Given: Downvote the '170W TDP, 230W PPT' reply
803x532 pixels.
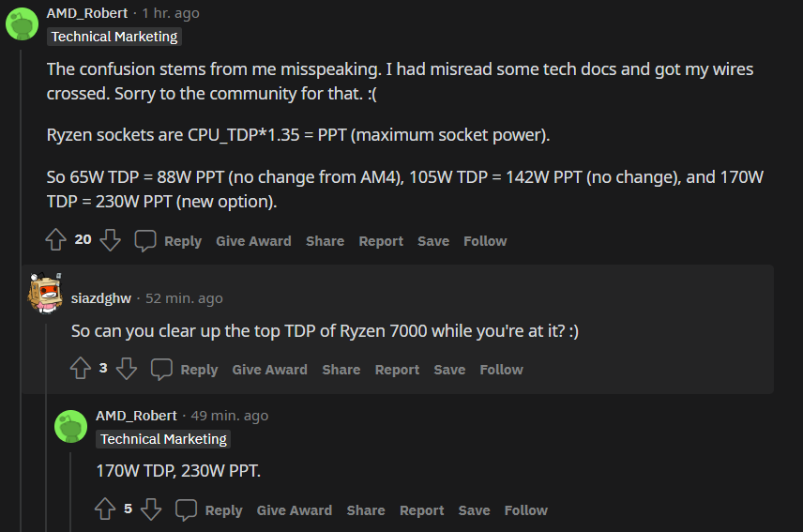Looking at the screenshot, I should [151, 509].
